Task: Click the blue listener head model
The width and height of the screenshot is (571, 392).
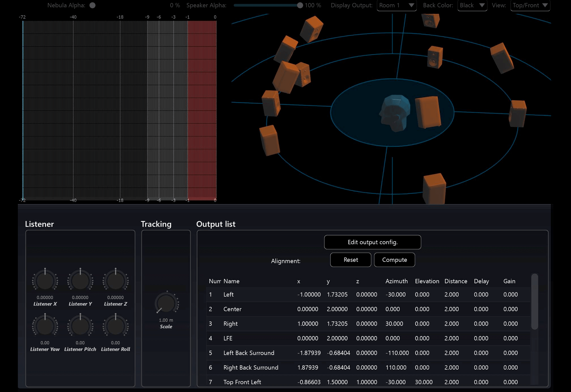Action: pos(395,113)
